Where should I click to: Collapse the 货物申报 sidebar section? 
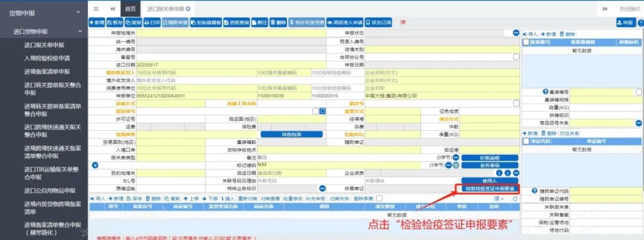pyautogui.click(x=78, y=12)
